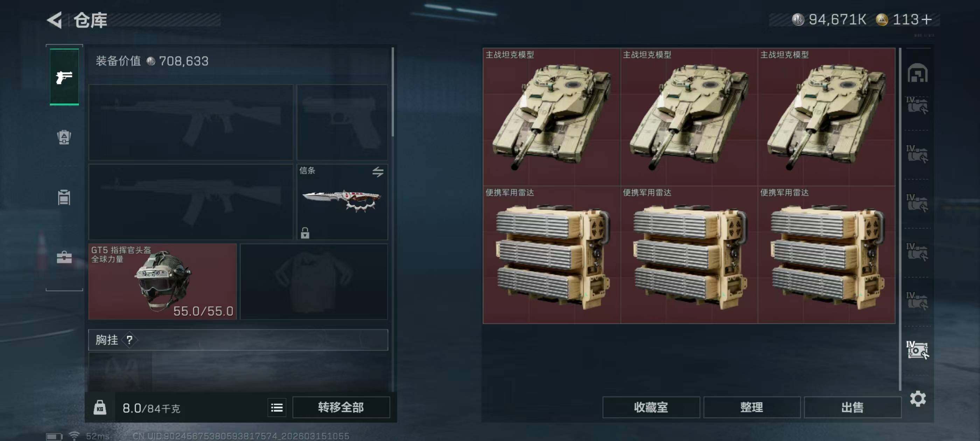The height and width of the screenshot is (441, 980).
Task: Click the 转移全部 transfer all button
Action: [x=341, y=407]
